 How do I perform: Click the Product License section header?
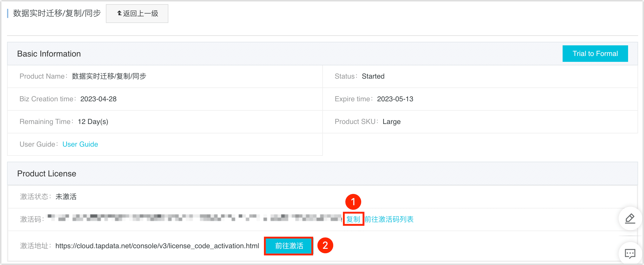[47, 174]
